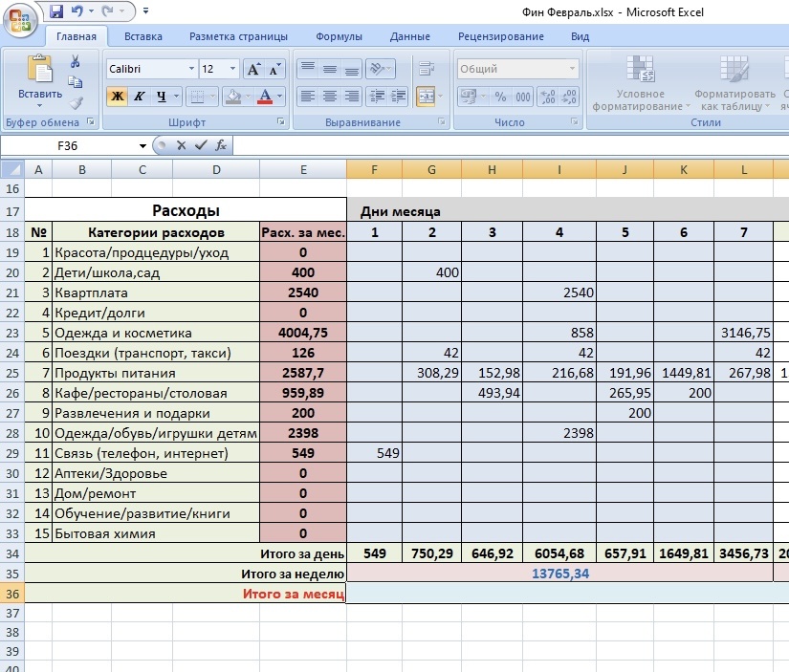Viewport: 789px width, 672px height.
Task: Activate the Format Painter brush
Action: click(76, 102)
